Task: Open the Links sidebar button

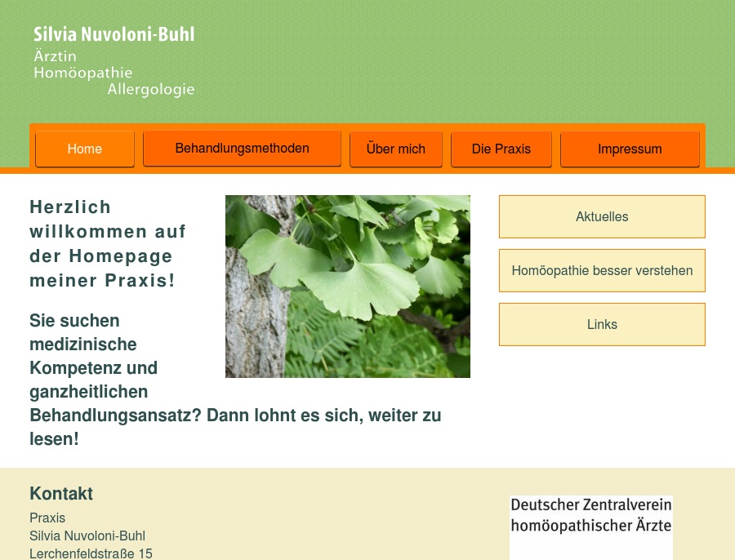Action: (x=602, y=324)
